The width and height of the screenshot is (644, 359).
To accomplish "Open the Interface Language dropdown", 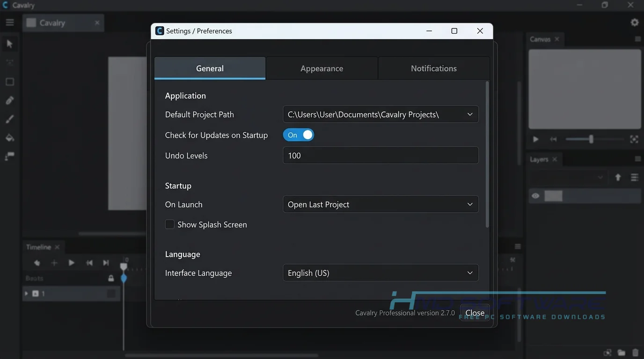I will [381, 273].
